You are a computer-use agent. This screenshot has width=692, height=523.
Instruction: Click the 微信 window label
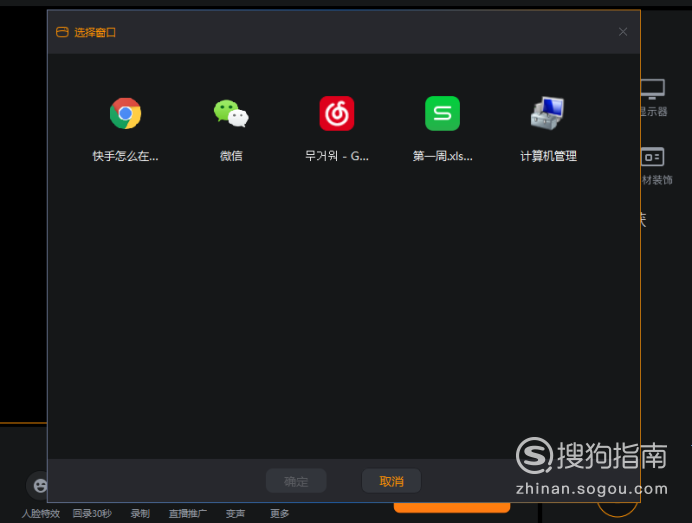coord(231,156)
